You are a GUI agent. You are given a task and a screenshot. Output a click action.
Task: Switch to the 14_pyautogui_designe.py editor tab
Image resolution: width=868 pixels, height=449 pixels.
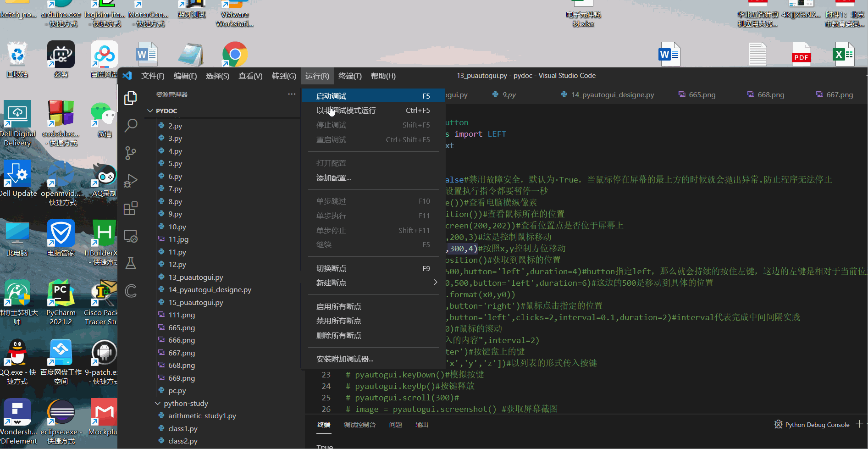pos(608,94)
